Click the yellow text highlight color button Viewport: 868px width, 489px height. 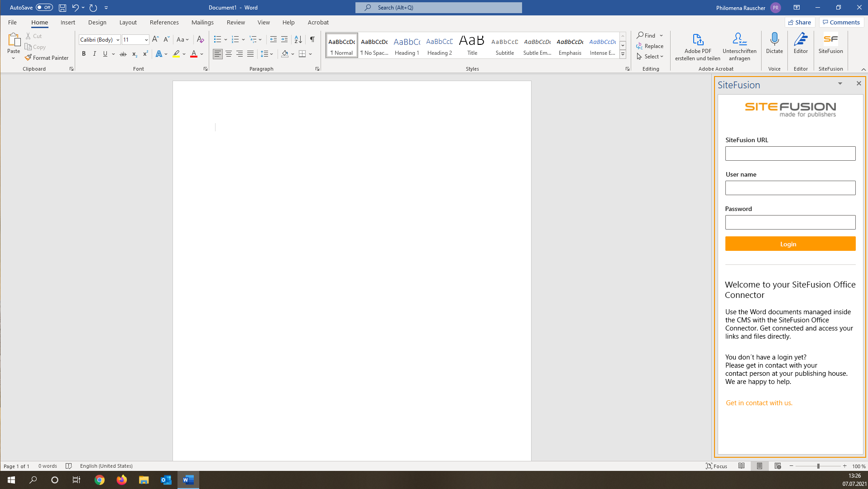tap(176, 54)
